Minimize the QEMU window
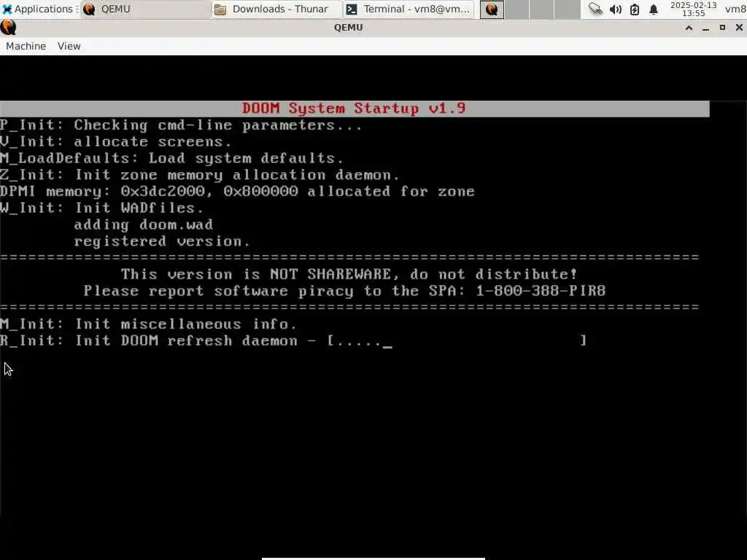 coord(705,28)
